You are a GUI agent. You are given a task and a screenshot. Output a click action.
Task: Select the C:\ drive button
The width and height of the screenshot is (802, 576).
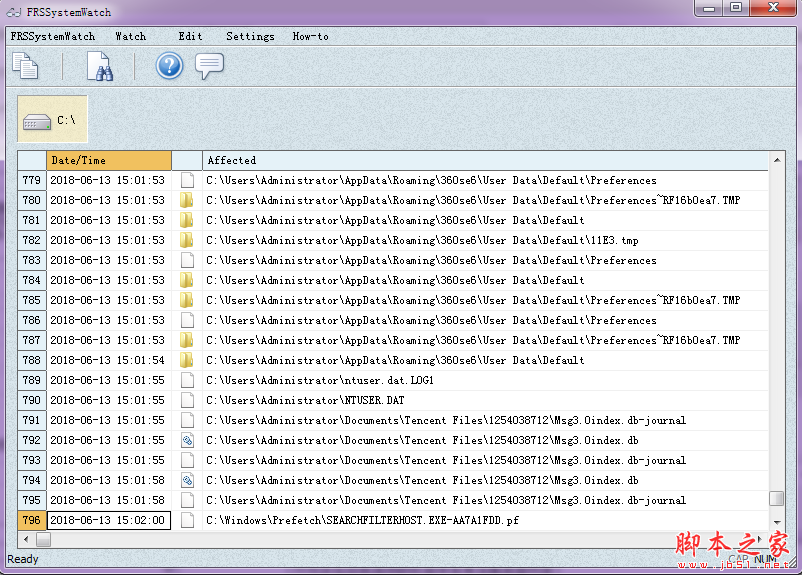point(53,120)
